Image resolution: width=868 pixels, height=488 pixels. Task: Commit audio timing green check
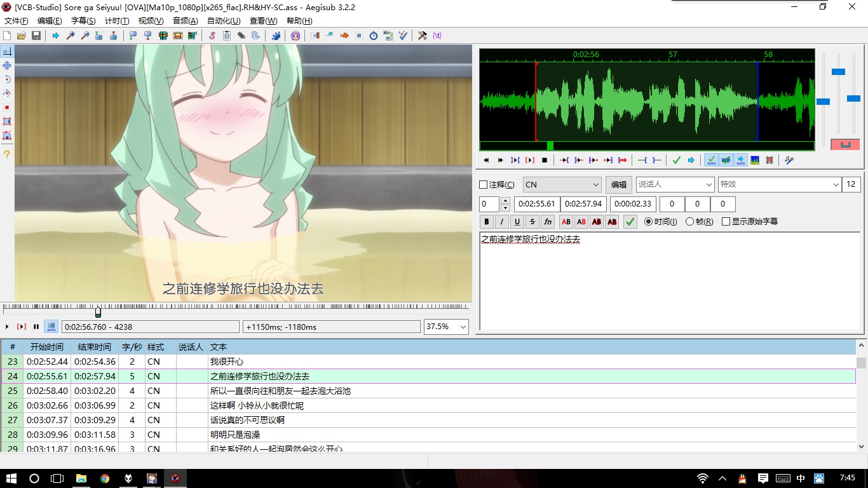[x=676, y=160]
